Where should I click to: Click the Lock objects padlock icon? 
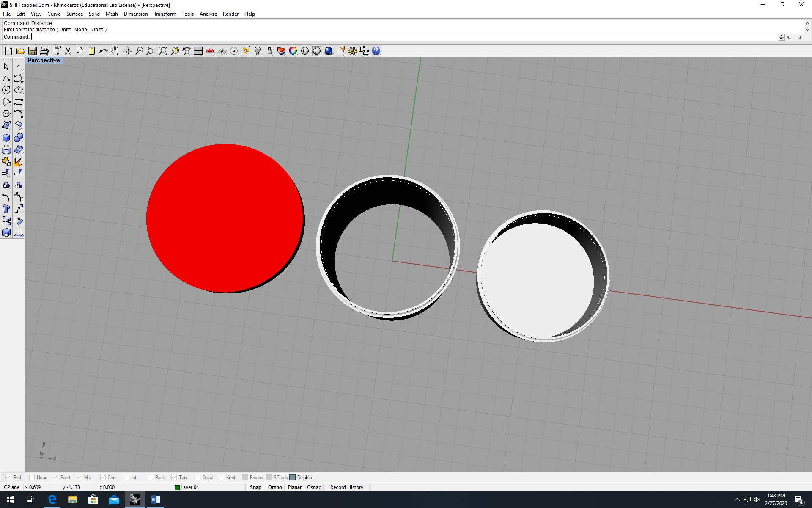[x=269, y=51]
